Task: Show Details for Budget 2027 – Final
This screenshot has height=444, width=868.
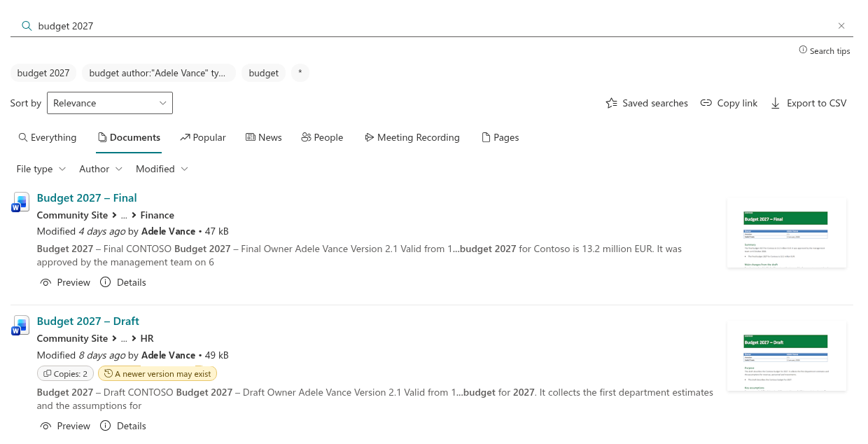Action: click(123, 282)
